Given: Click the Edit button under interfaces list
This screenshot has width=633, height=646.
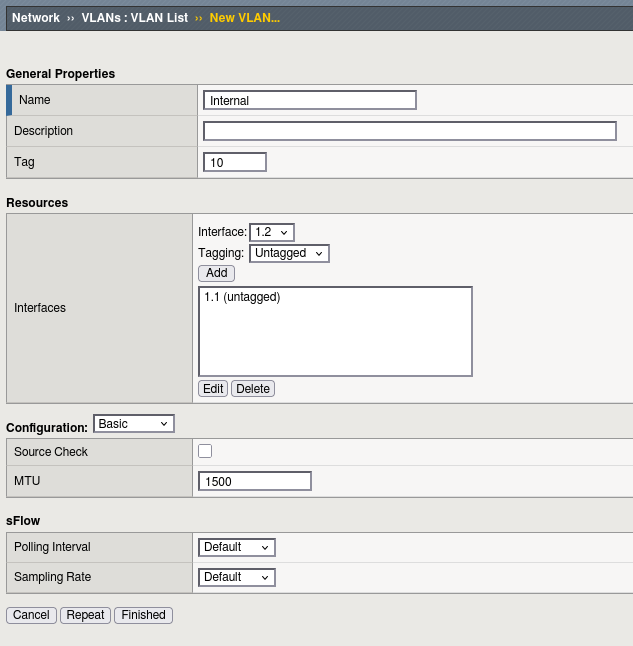Looking at the screenshot, I should [213, 389].
